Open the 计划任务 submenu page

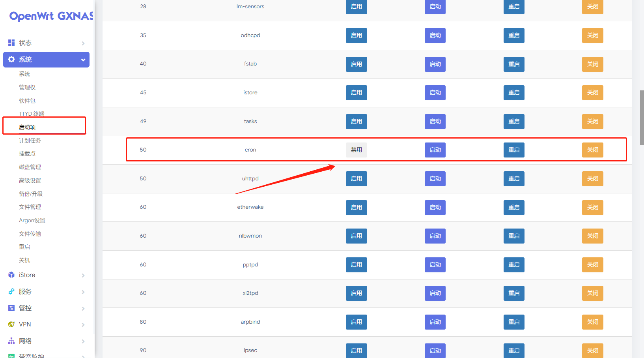(30, 141)
